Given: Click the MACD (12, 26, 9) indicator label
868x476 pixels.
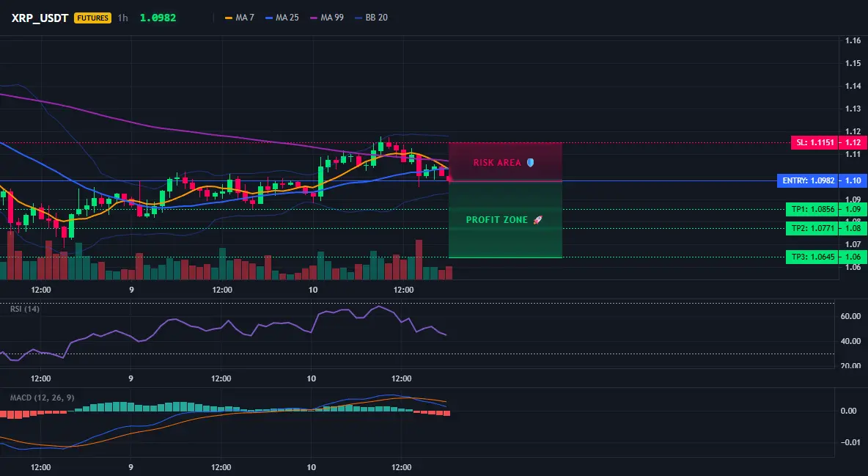Looking at the screenshot, I should click(x=42, y=398).
